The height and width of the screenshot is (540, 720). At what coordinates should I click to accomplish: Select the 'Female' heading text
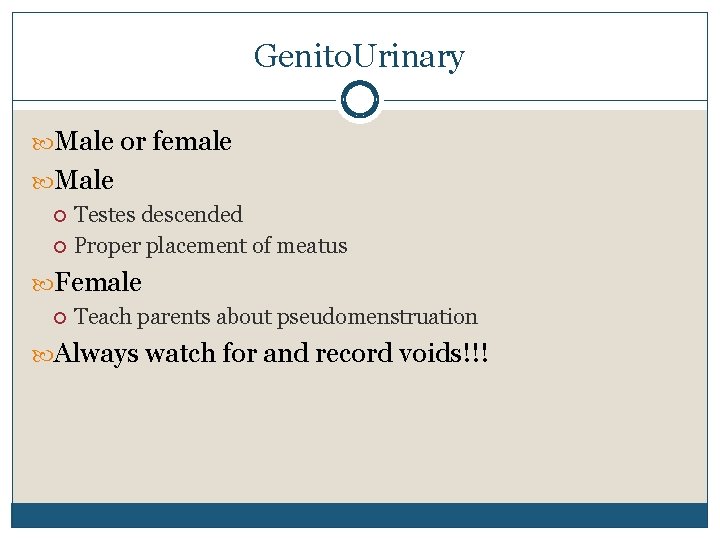pos(99,282)
